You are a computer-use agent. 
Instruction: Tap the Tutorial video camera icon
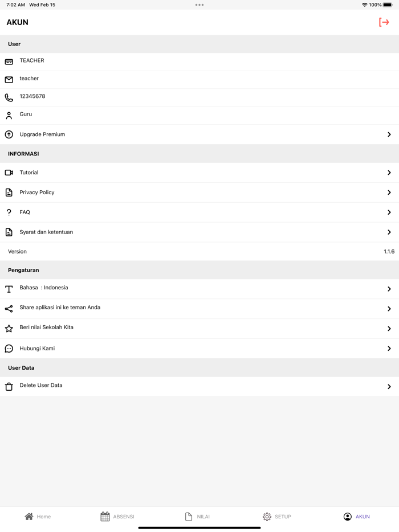tap(9, 172)
